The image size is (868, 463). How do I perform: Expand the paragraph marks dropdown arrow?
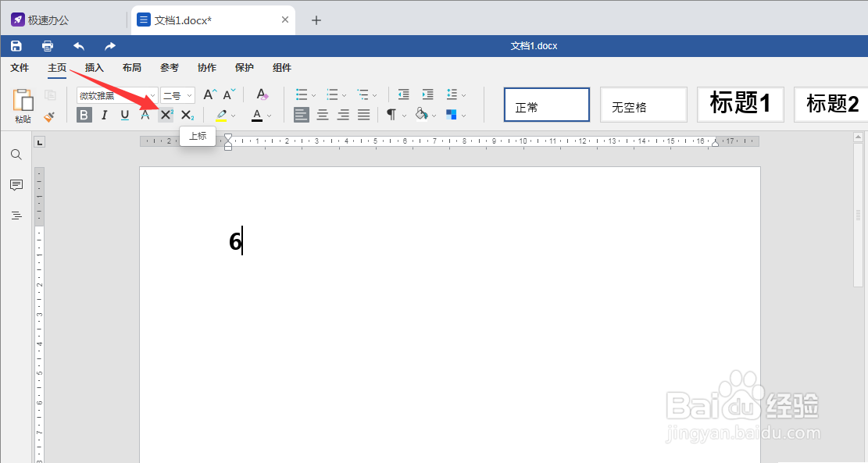click(404, 116)
